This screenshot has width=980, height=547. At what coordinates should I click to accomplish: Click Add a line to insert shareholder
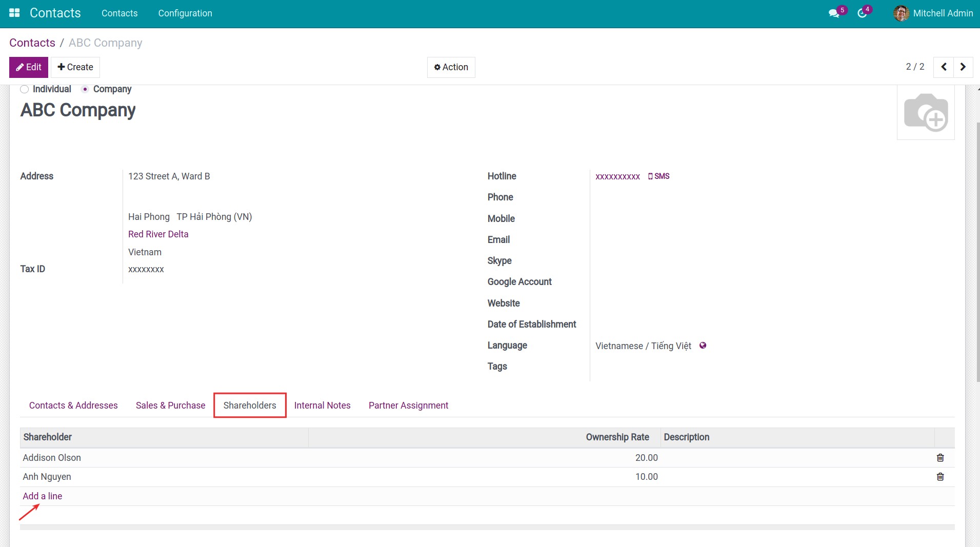pyautogui.click(x=42, y=496)
